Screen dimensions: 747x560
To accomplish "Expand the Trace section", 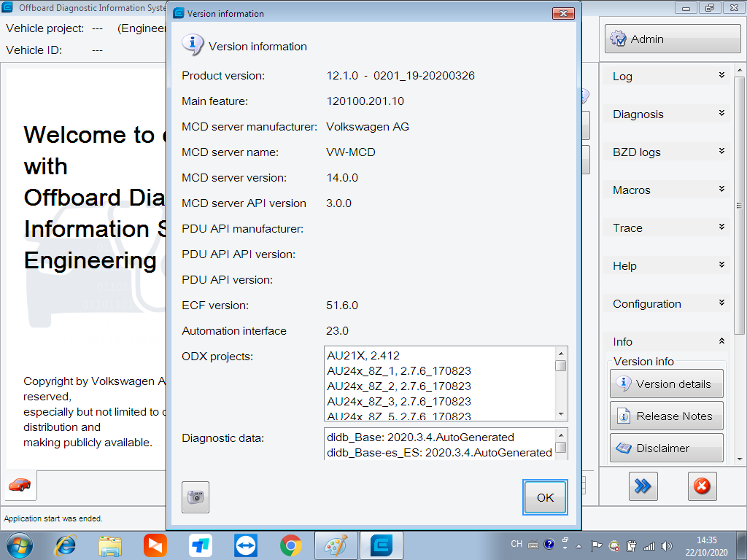I will (x=667, y=228).
